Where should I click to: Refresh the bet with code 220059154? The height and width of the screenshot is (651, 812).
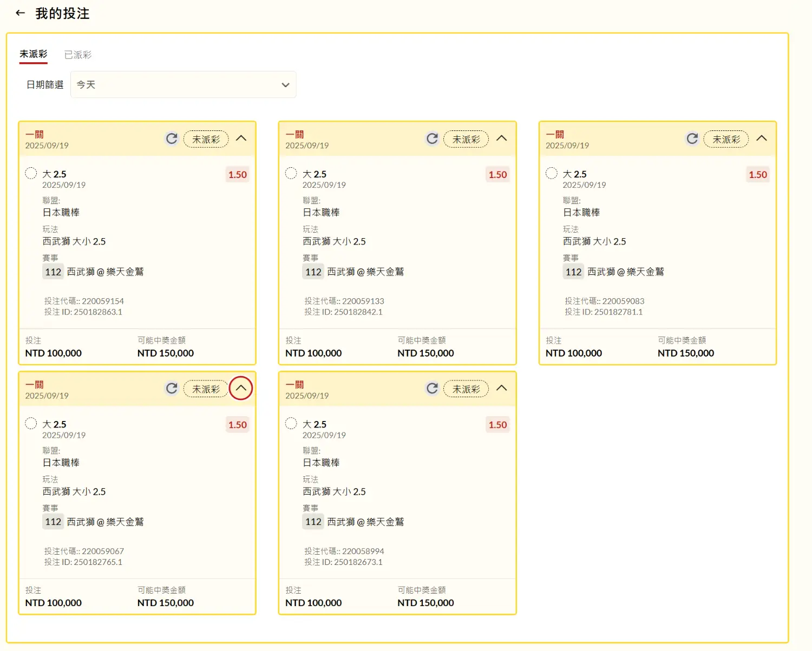[172, 139]
